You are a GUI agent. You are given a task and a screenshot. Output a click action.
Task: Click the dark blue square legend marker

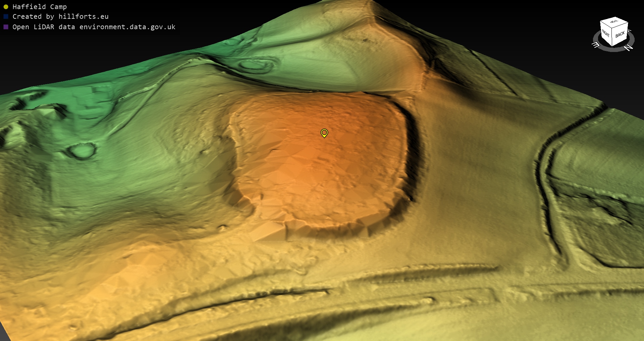[x=6, y=16]
